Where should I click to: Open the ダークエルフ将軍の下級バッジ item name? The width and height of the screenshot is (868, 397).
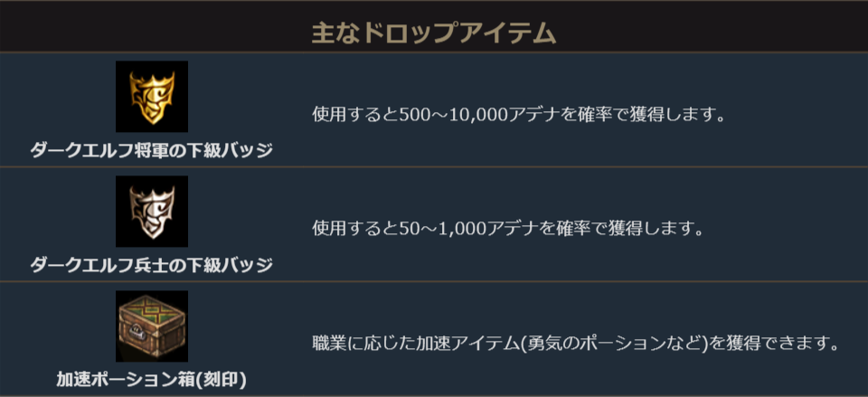151,150
